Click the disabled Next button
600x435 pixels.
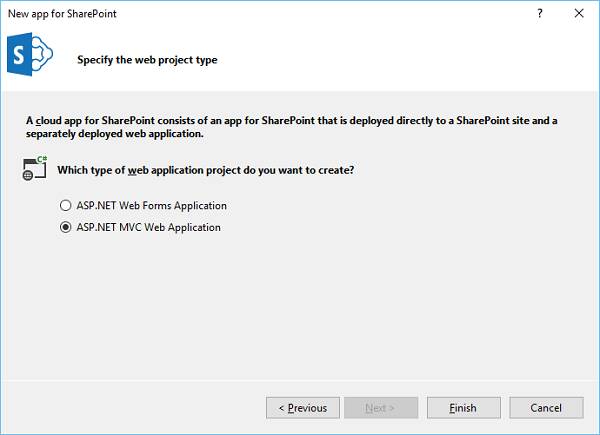click(381, 408)
